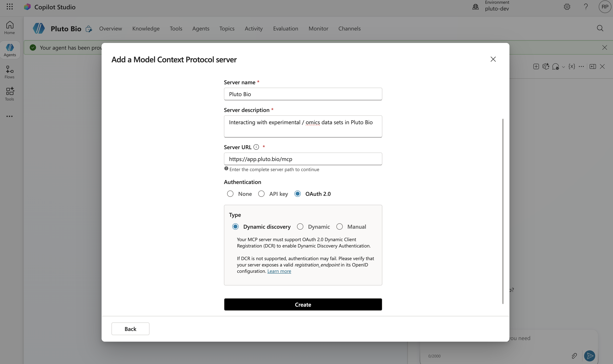Viewport: 613px width, 364px height.
Task: Click the dialog vertical scrollbar
Action: click(503, 211)
